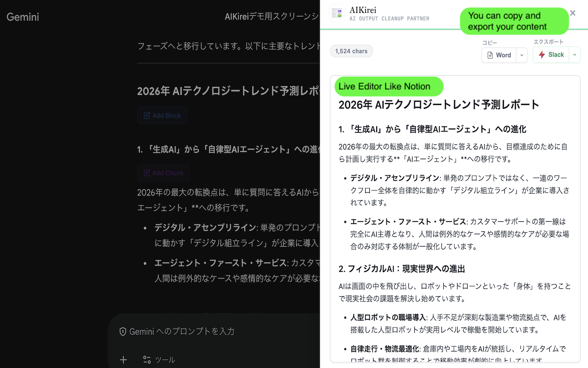Viewport: 588px width, 368px height.
Task: Click the 1,524 chars counter badge
Action: pyautogui.click(x=351, y=51)
